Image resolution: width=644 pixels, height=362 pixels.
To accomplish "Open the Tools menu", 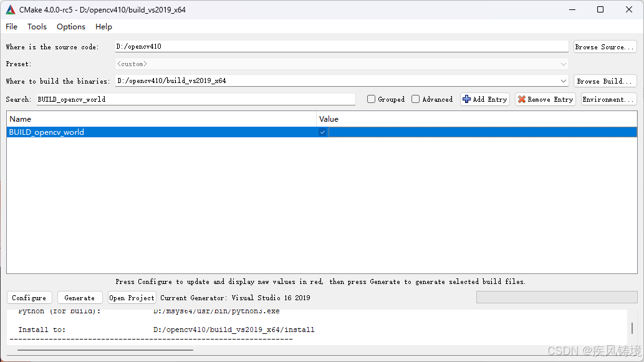I will 37,27.
